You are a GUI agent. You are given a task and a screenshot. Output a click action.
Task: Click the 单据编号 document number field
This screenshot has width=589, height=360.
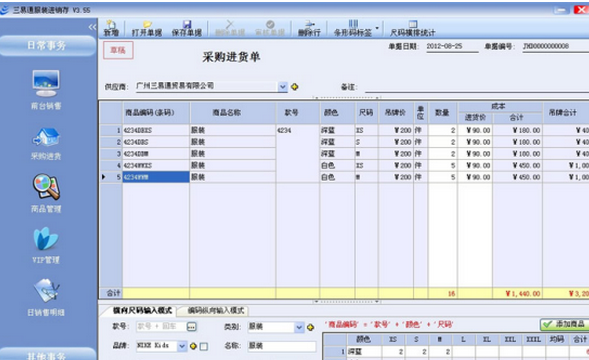pos(556,47)
